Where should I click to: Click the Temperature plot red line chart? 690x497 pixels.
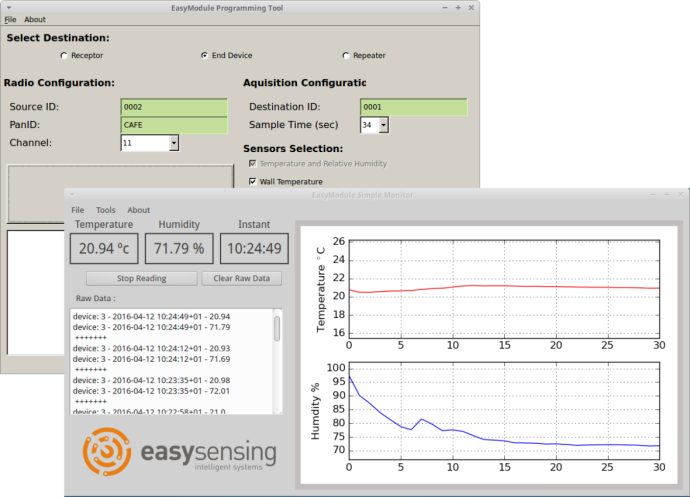pyautogui.click(x=504, y=289)
